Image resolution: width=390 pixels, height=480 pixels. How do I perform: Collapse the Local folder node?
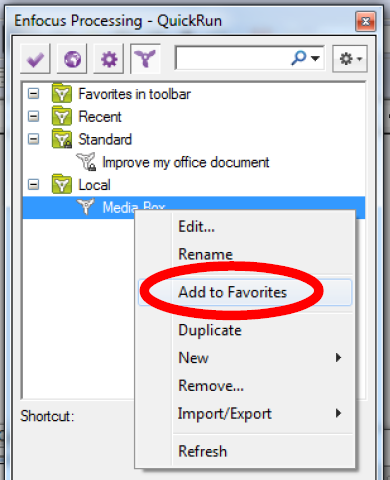click(33, 184)
